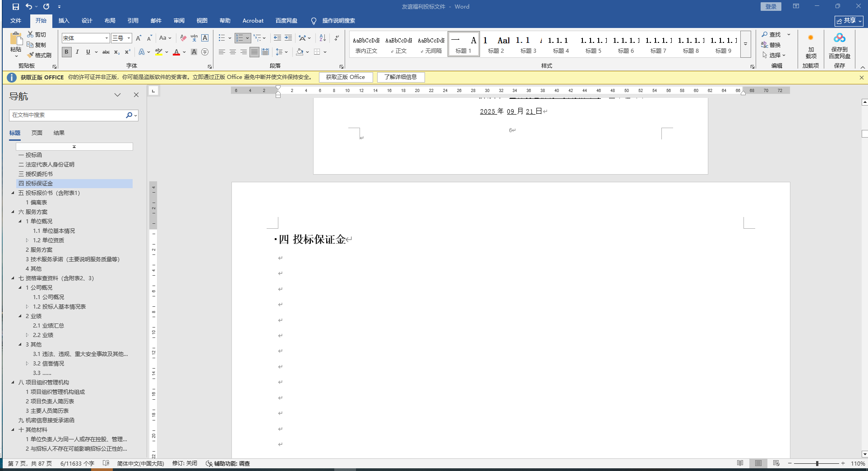
Task: Click the 了解详细信息 button
Action: click(x=401, y=77)
